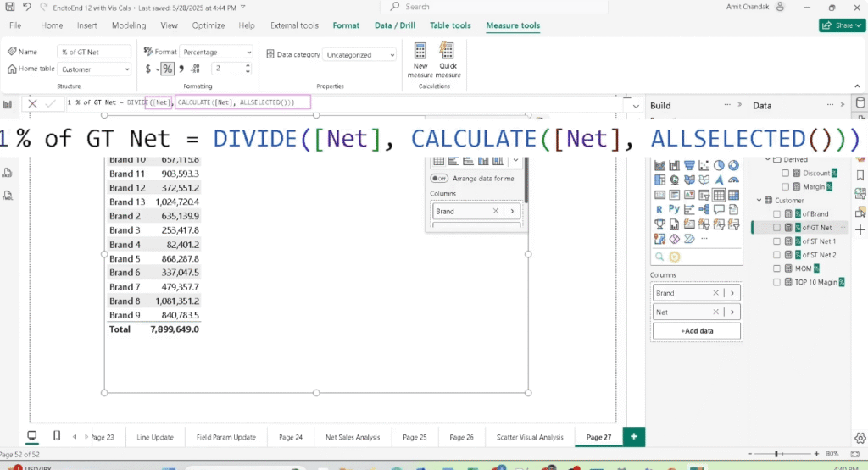Click the Save icon in title bar
The width and height of the screenshot is (868, 470).
click(x=9, y=7)
